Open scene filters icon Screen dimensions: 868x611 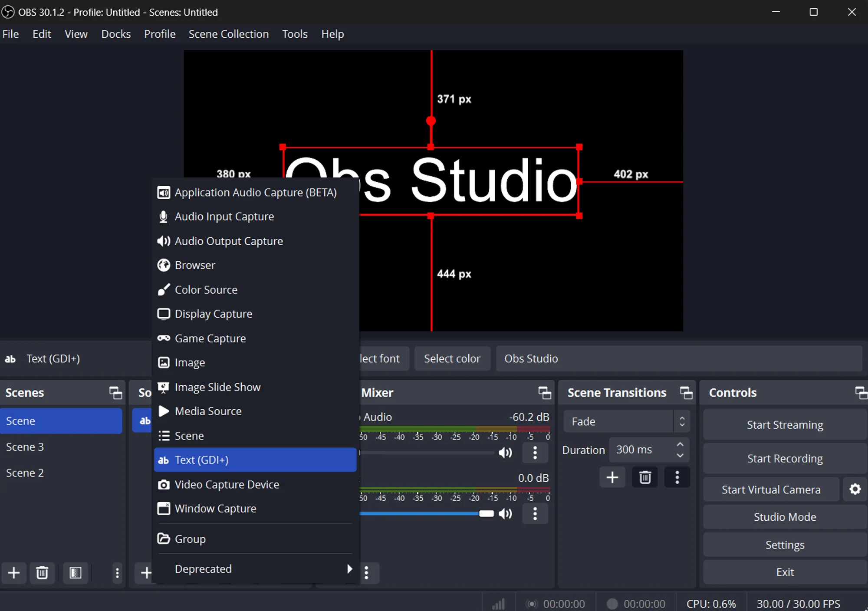(76, 573)
